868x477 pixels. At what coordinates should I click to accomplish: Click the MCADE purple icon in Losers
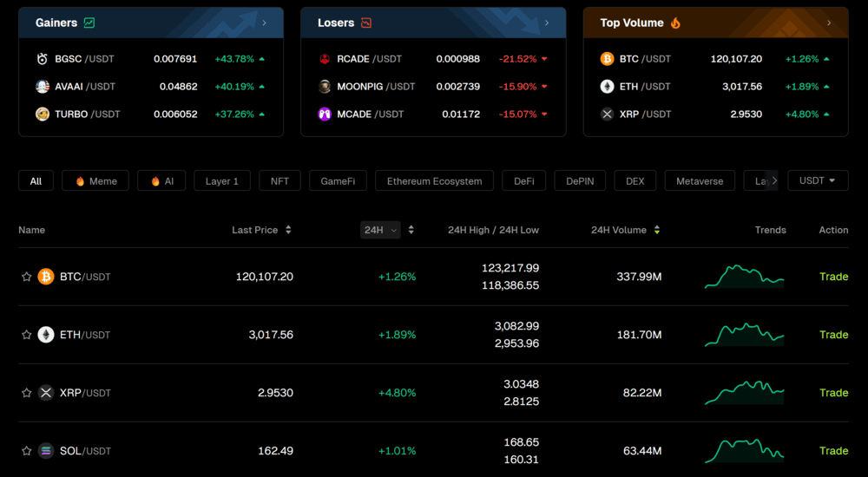tap(325, 114)
